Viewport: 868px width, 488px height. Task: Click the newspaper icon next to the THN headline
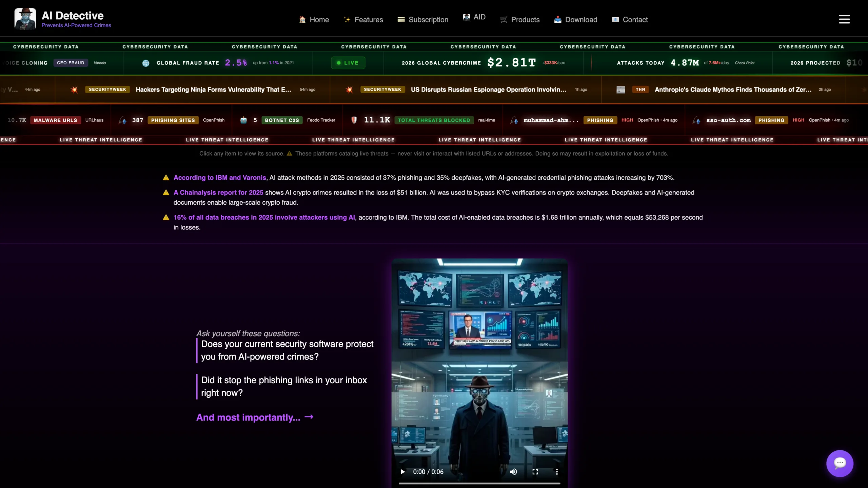621,90
